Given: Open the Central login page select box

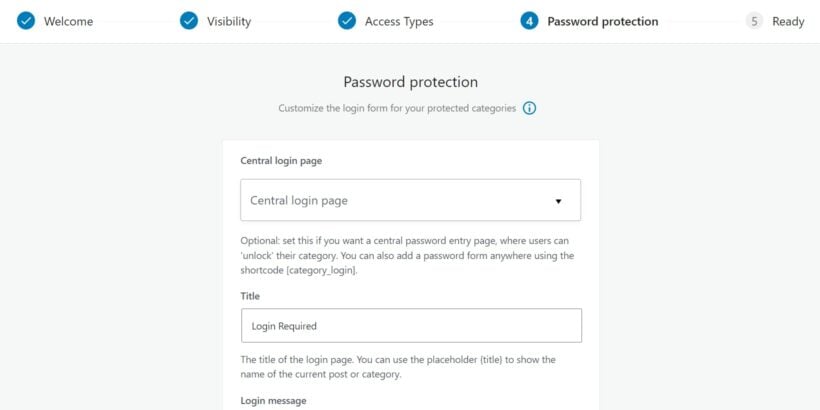Looking at the screenshot, I should [411, 200].
